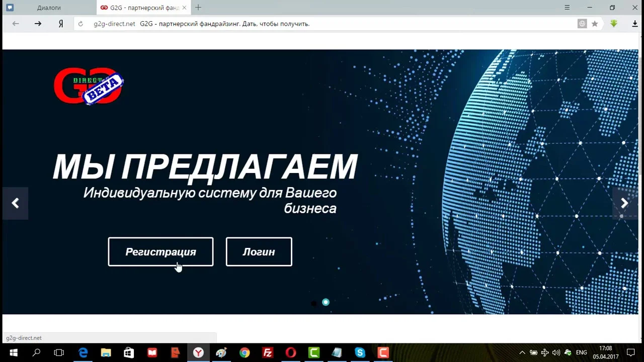Bookmark this page with the star icon
Viewport: 644px width, 362px height.
(595, 24)
